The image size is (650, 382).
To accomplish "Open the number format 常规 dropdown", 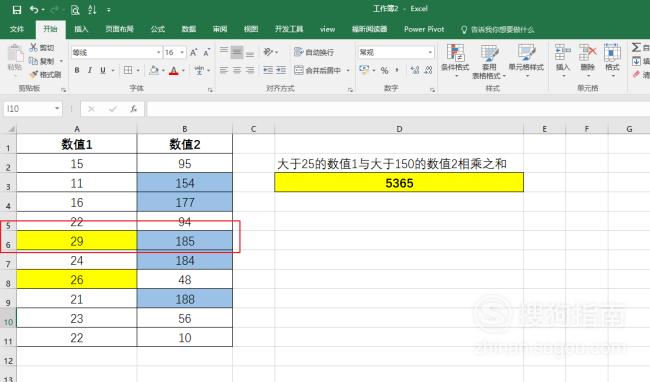I will pos(430,53).
